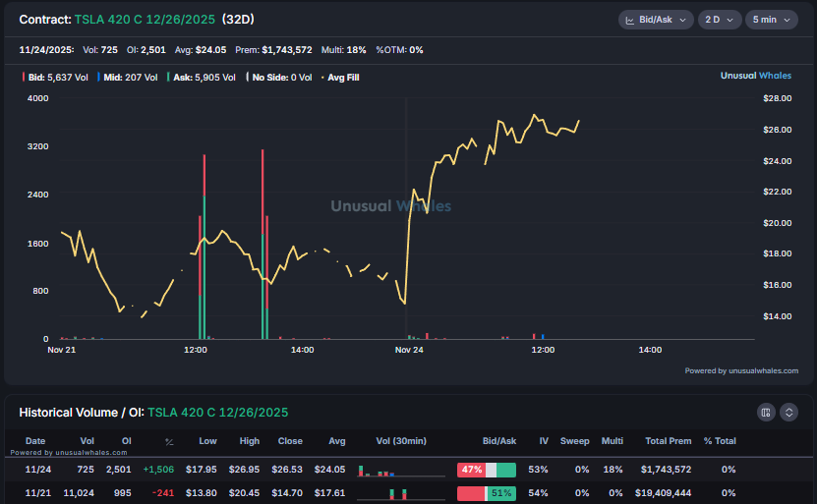Click the Vol (30min) column header

pos(401,441)
